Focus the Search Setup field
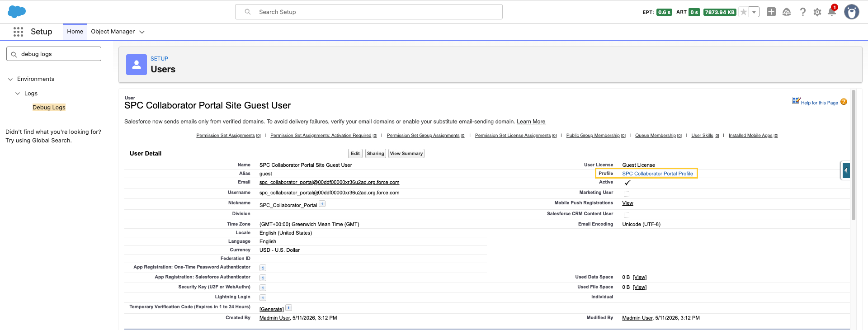This screenshot has height=330, width=868. [369, 12]
